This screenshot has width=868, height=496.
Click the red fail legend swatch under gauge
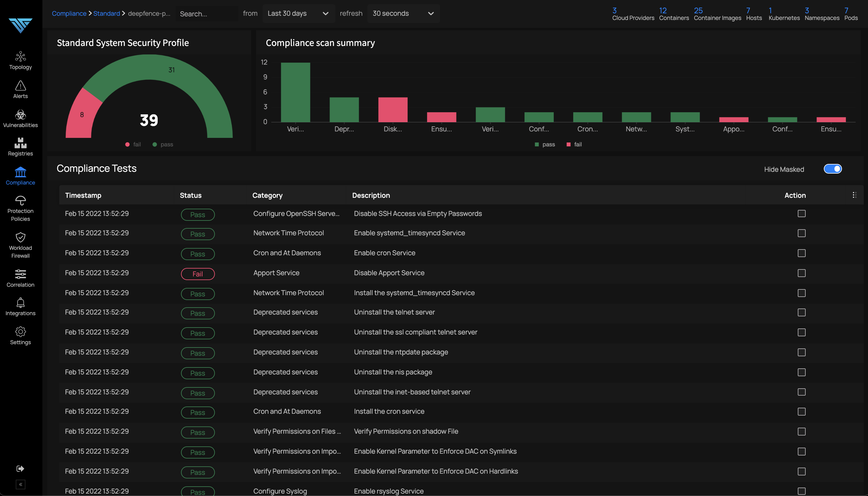127,145
